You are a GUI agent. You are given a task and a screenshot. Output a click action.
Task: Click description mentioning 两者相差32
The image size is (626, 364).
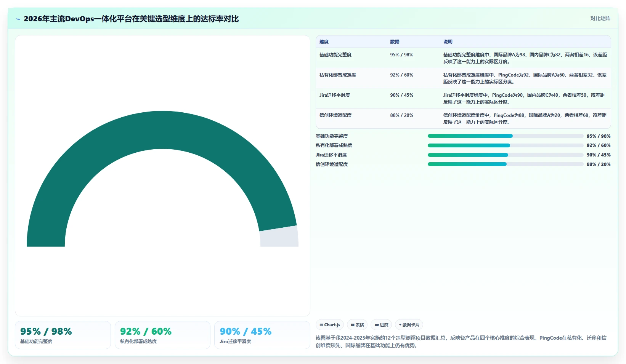point(525,78)
